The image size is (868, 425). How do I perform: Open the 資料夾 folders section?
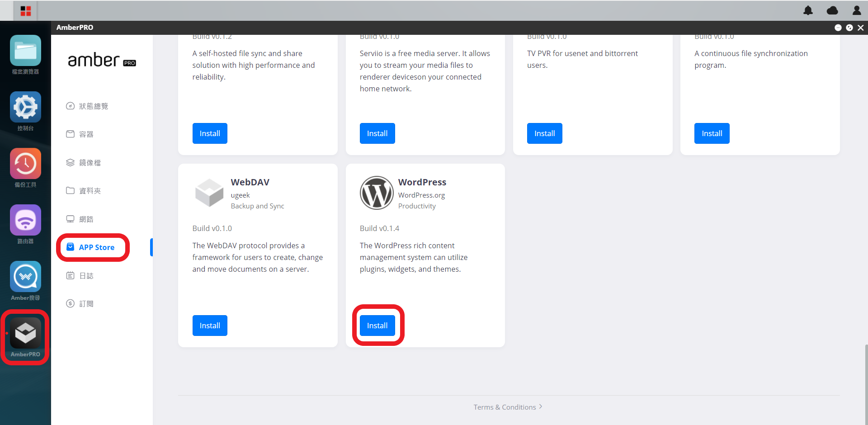point(84,191)
